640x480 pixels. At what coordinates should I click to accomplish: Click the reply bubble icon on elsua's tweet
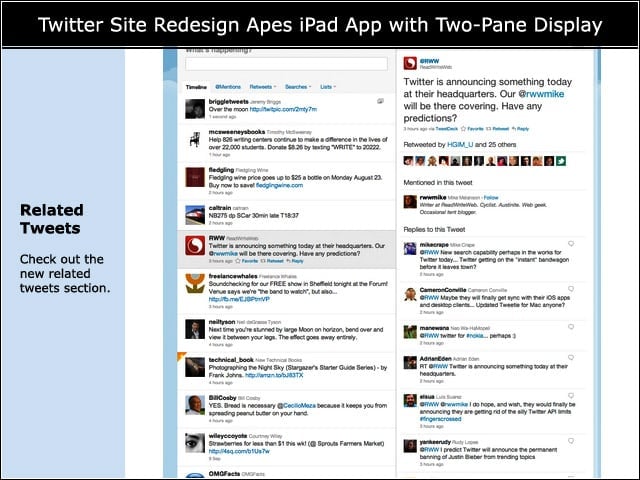(571, 396)
